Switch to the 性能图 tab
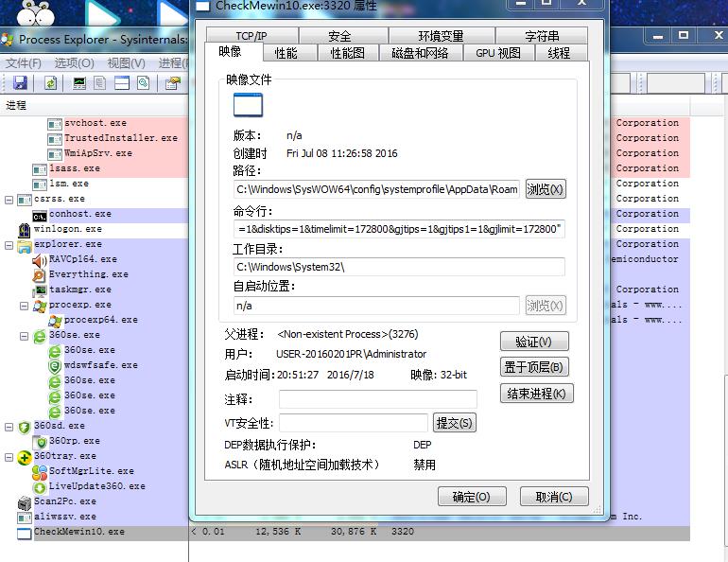Viewport: 728px width, 562px height. 347,53
